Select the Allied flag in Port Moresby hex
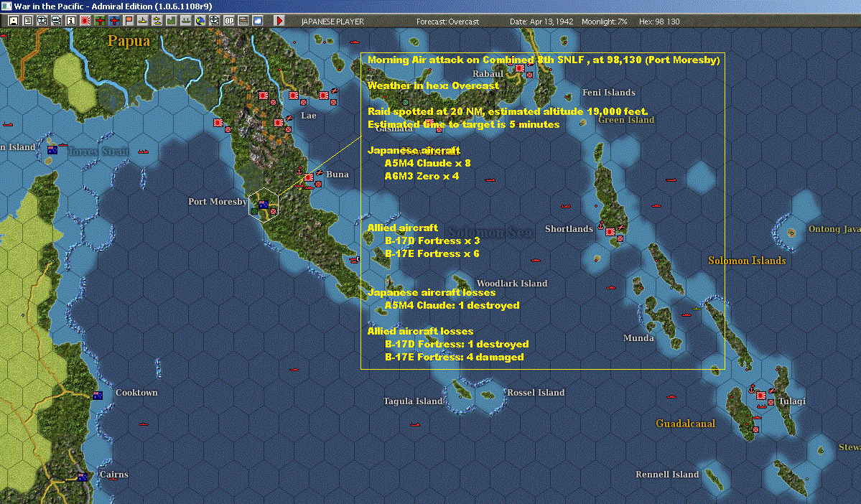861x504 pixels. (264, 205)
